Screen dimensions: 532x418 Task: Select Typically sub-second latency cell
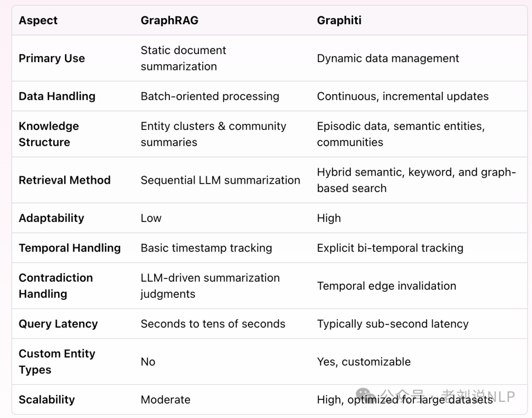393,324
